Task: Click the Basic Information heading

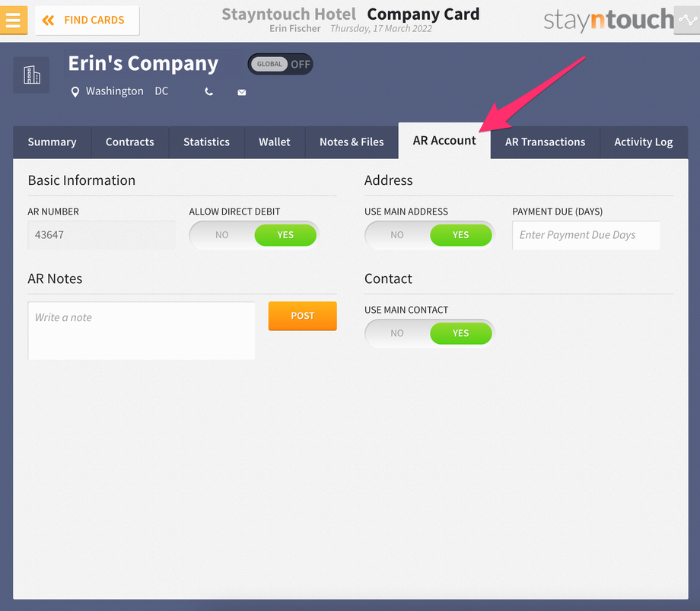Action: pyautogui.click(x=81, y=180)
